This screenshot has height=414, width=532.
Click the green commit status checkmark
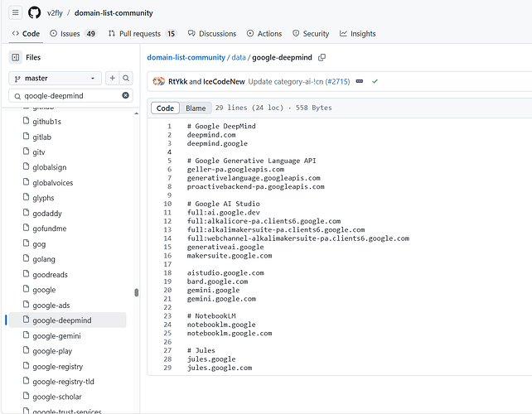tap(375, 81)
